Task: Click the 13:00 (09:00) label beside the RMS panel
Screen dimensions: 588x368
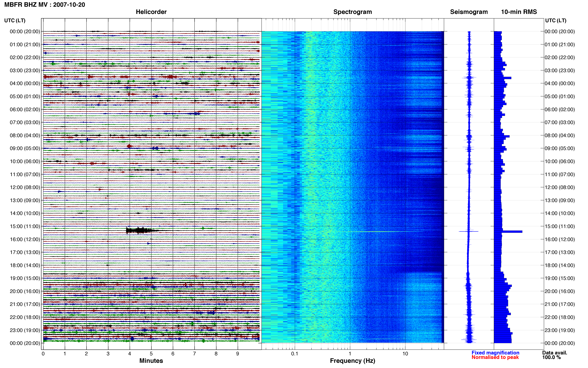Action: (560, 200)
